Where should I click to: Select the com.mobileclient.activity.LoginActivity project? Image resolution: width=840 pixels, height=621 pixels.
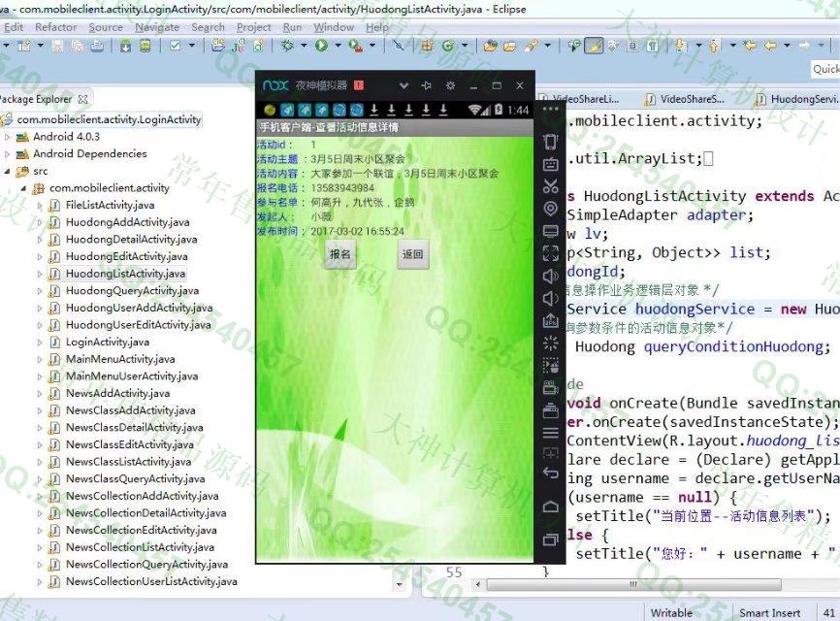[x=109, y=119]
